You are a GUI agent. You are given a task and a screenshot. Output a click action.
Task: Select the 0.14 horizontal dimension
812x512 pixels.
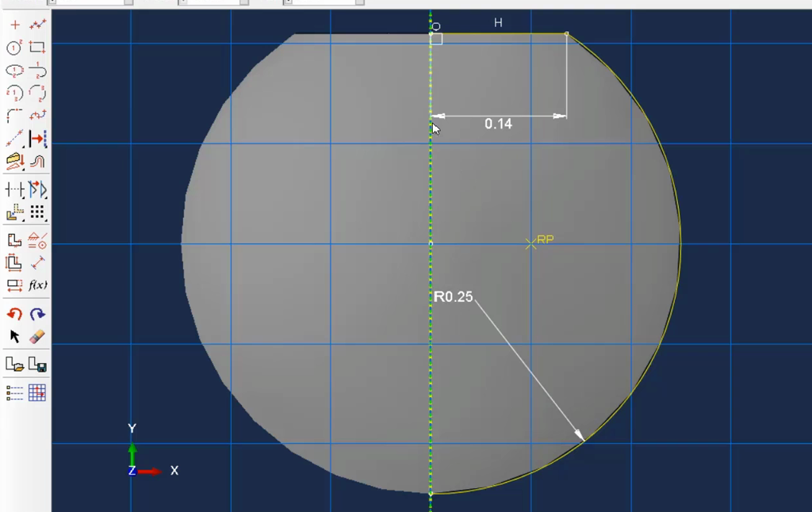498,124
